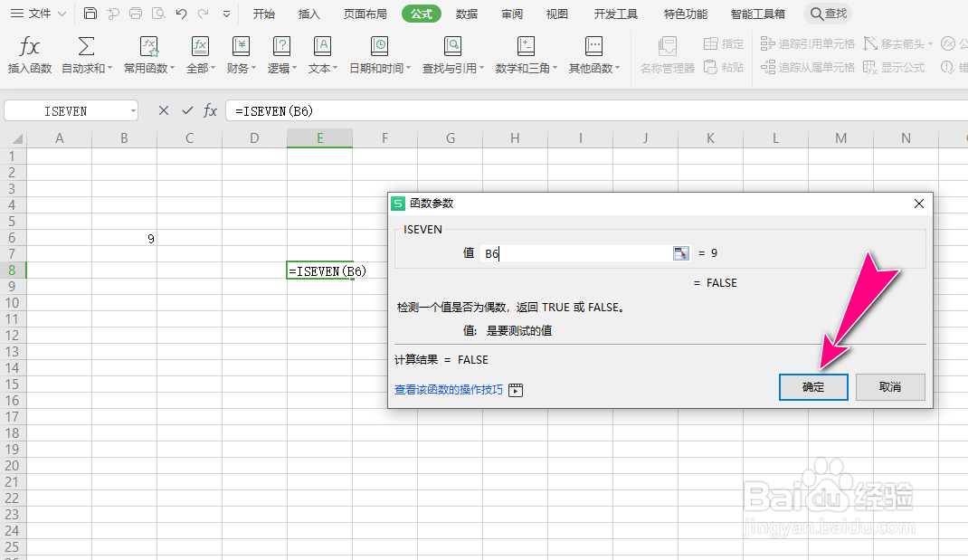
Task: Click Remove Arrows (移去箭头)
Action: point(897,43)
